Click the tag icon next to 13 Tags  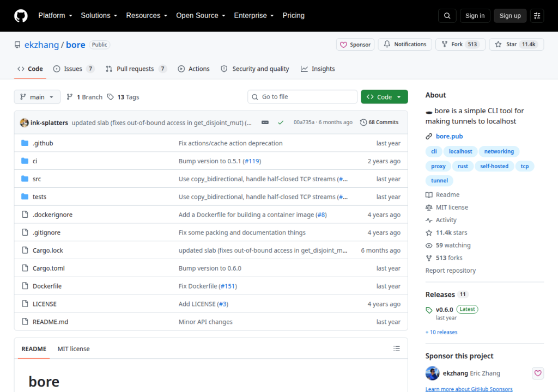pyautogui.click(x=111, y=97)
